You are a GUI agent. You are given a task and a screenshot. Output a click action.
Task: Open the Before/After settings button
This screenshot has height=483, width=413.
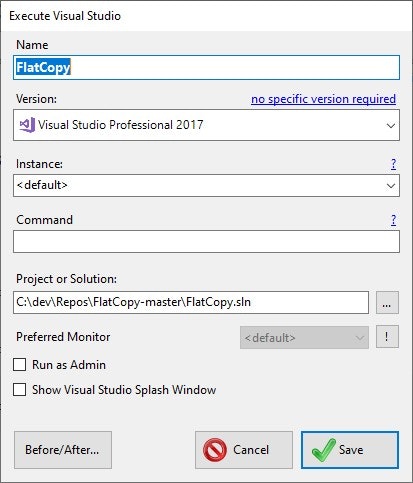pyautogui.click(x=63, y=450)
